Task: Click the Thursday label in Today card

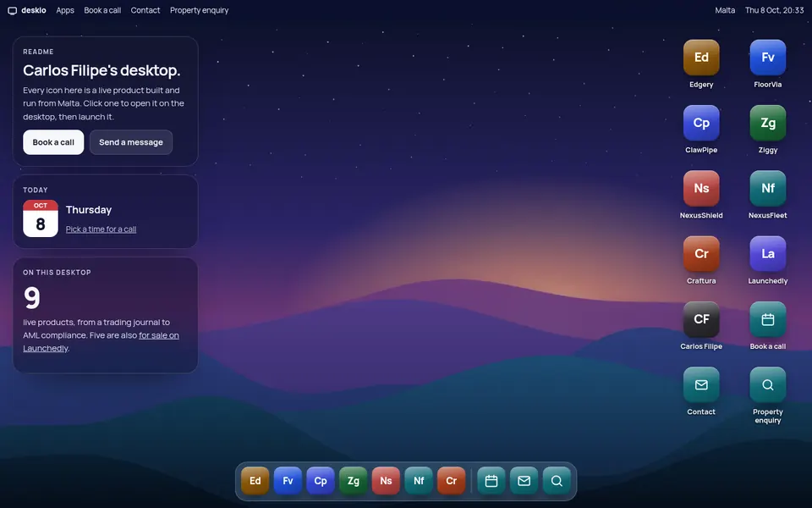Action: point(89,210)
